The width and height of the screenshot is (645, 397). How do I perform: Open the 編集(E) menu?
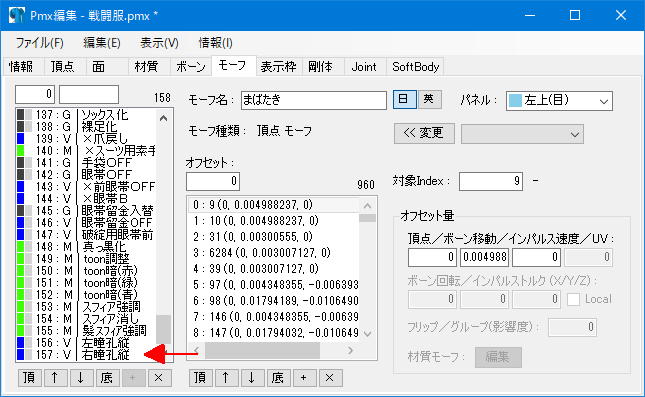(102, 43)
